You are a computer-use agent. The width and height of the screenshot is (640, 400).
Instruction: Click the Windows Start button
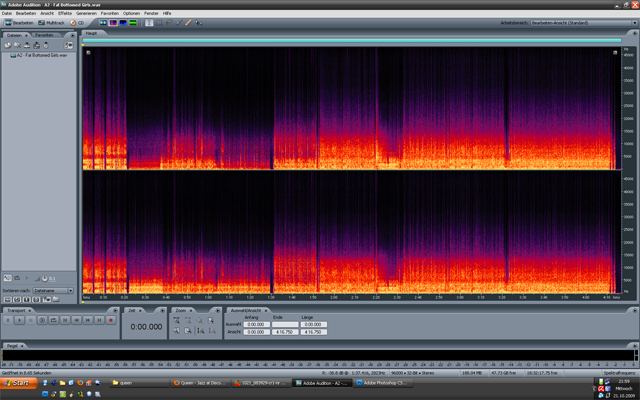point(19,383)
